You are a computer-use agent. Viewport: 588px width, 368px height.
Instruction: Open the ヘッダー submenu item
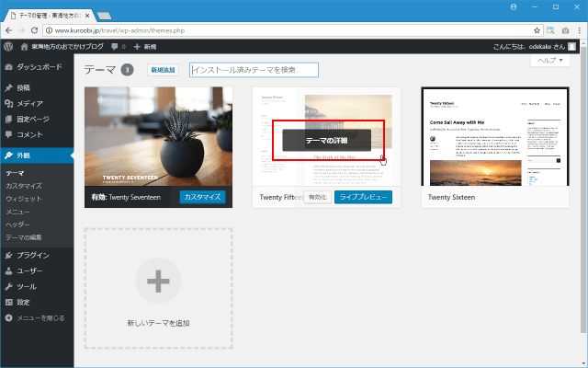click(17, 224)
